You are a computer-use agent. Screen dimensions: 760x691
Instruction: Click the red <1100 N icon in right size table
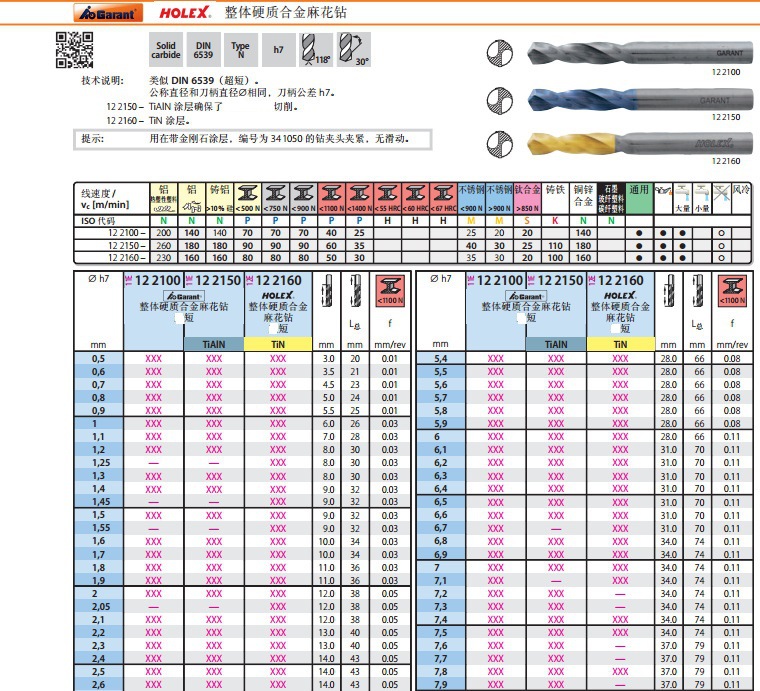pos(732,291)
